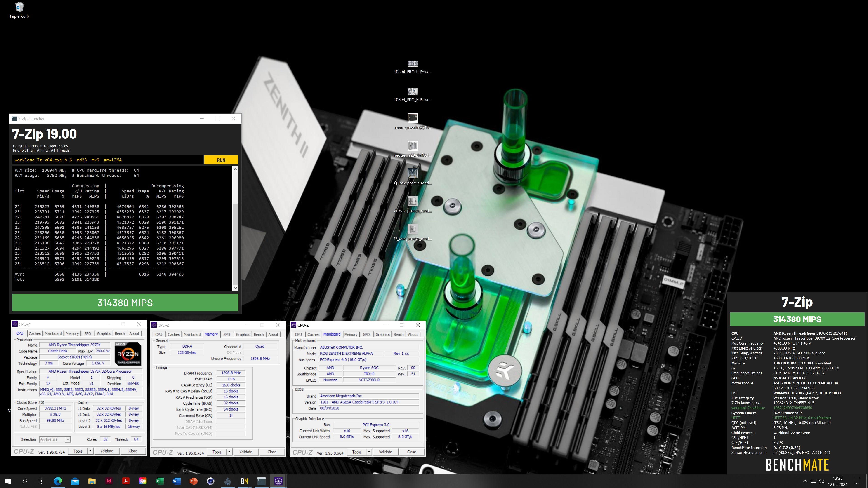Switch to BenchMate taskbar icon
This screenshot has height=488, width=868.
(x=245, y=481)
